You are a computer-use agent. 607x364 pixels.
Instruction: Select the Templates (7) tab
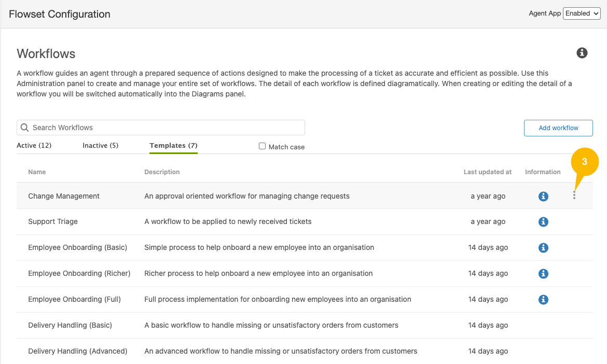[x=173, y=146]
